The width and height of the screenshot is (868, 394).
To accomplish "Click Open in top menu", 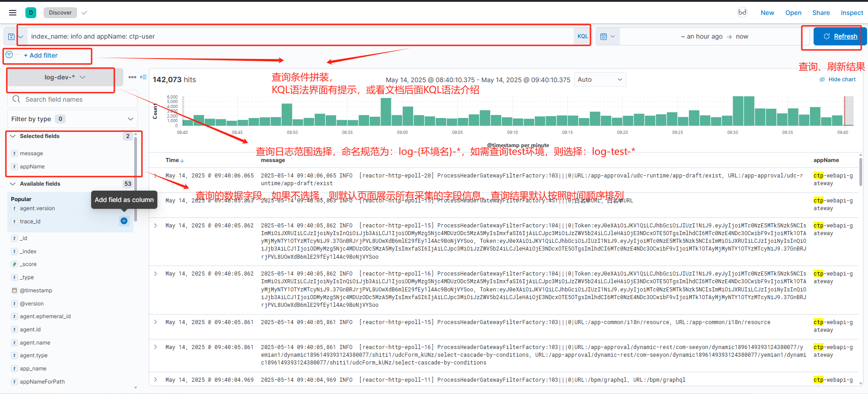I will (x=793, y=13).
